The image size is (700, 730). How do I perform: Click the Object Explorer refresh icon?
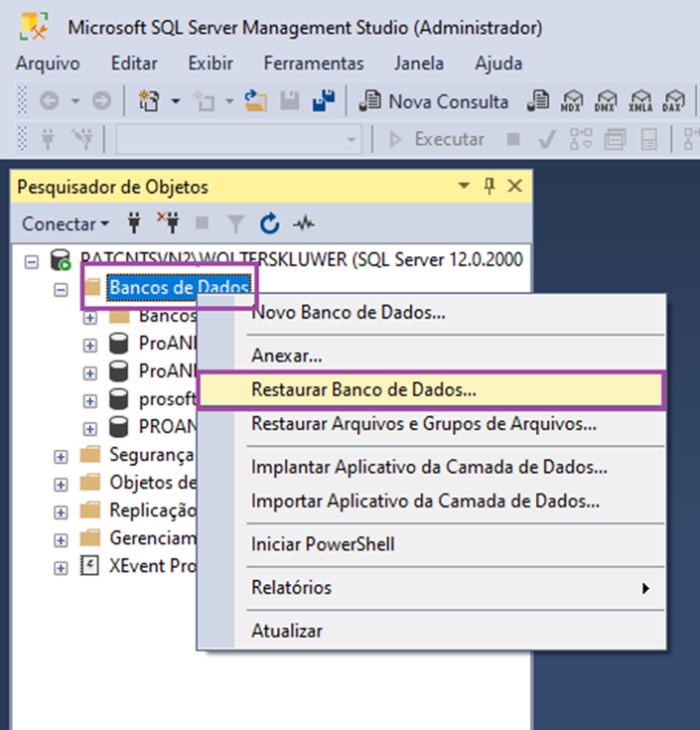coord(269,223)
